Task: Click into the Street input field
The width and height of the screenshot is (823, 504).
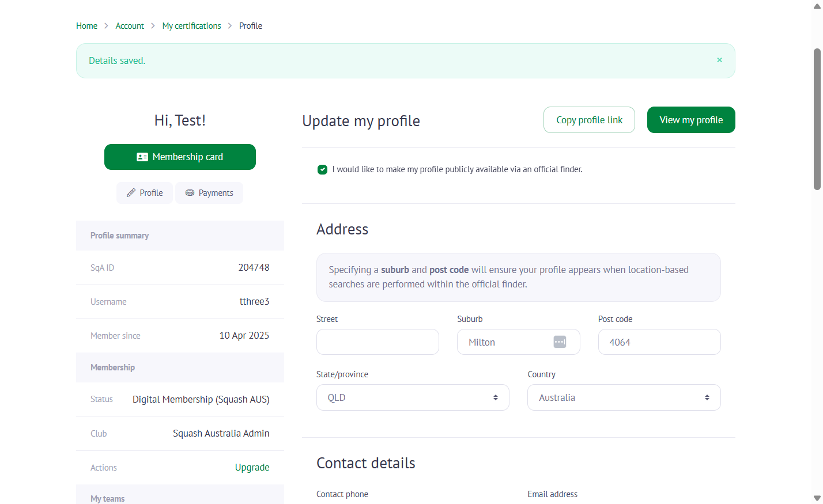Action: (x=377, y=342)
